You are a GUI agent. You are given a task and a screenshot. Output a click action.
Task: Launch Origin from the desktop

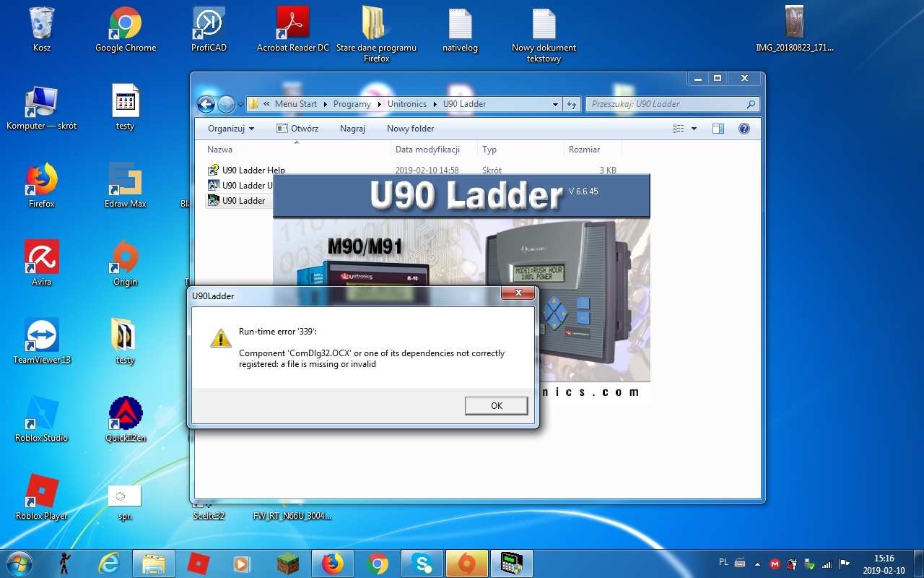pos(124,256)
